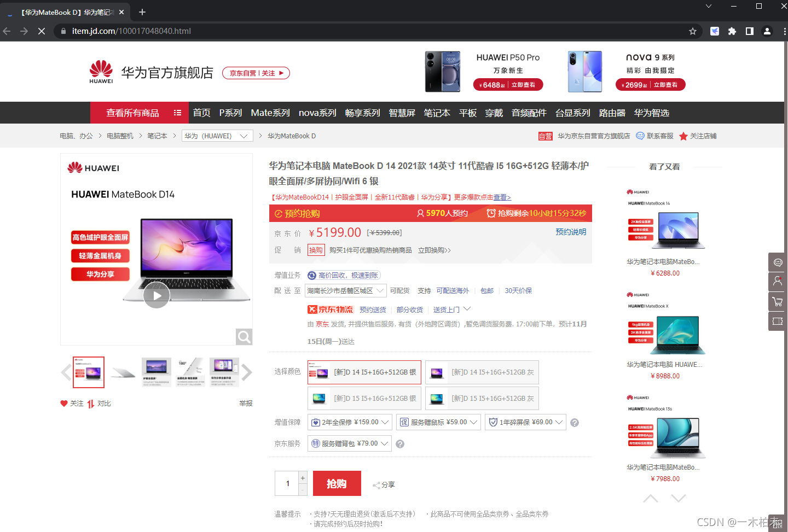This screenshot has height=532, width=788.
Task: Close the 华为MateBook D tab
Action: click(x=121, y=12)
